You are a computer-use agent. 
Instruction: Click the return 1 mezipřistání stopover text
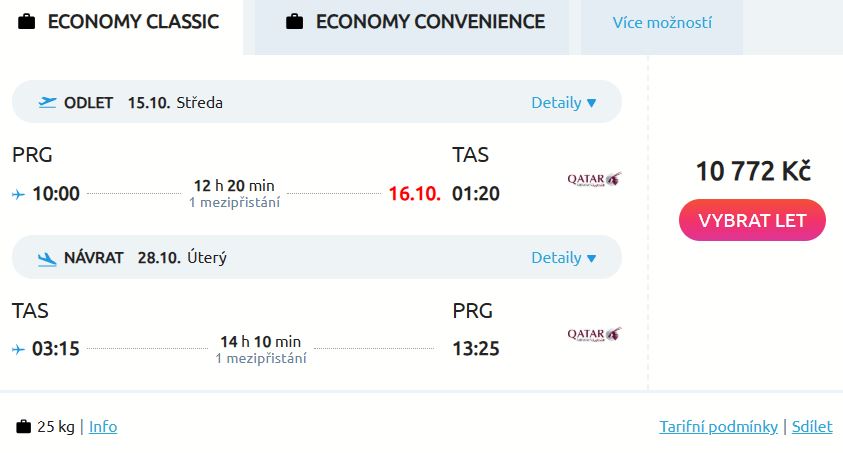point(261,358)
